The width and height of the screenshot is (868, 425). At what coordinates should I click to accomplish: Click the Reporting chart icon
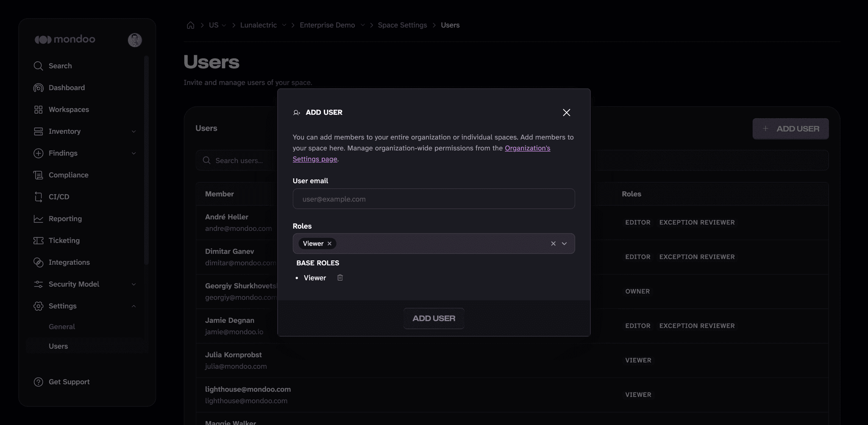point(39,219)
